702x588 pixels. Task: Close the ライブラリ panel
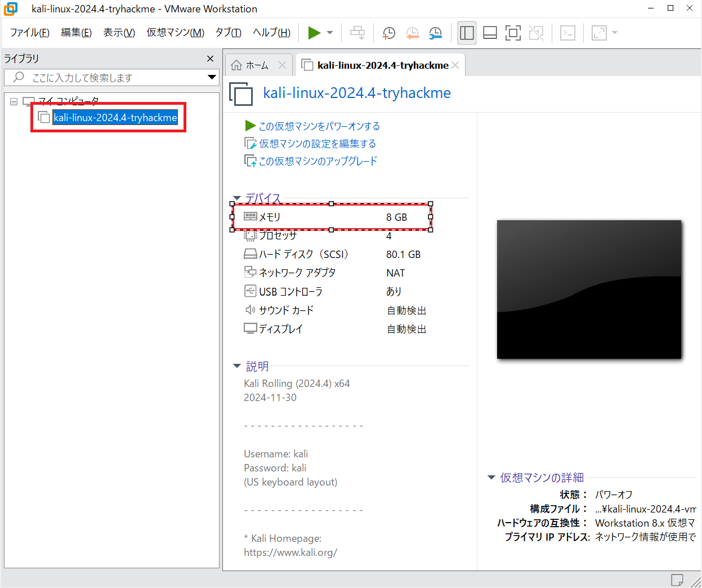pyautogui.click(x=210, y=59)
